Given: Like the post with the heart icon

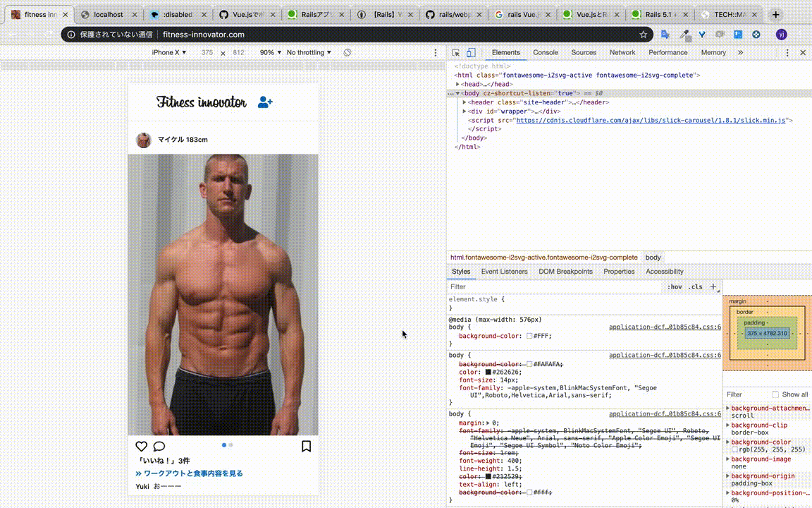Looking at the screenshot, I should tap(142, 447).
